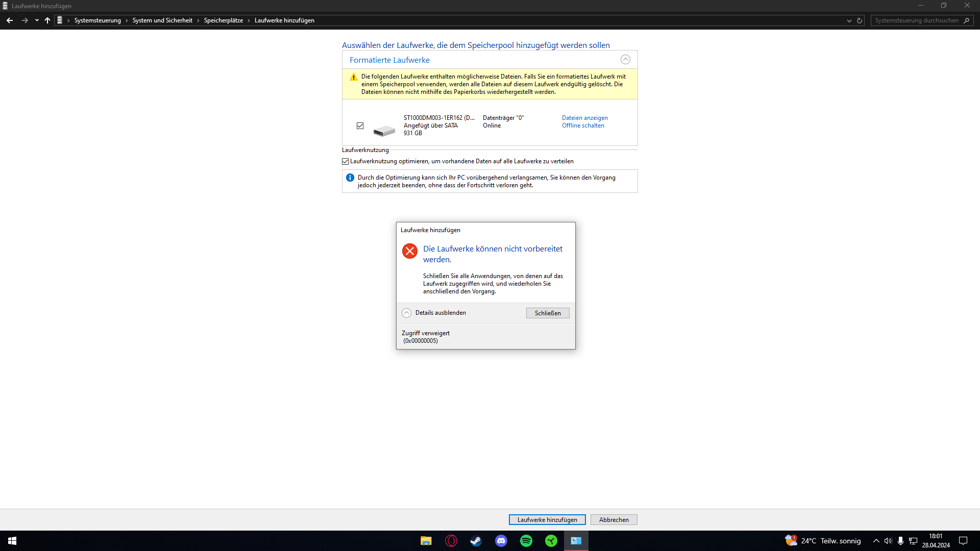Open the address bar history dropdown
980x551 pixels.
coord(849,20)
